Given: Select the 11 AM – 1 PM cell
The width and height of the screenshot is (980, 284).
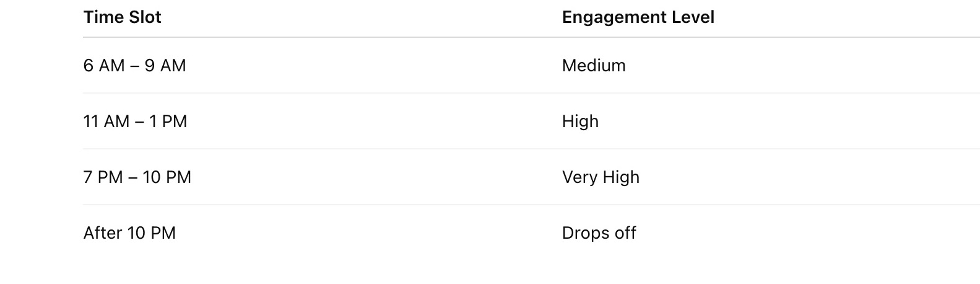Looking at the screenshot, I should point(135,122).
